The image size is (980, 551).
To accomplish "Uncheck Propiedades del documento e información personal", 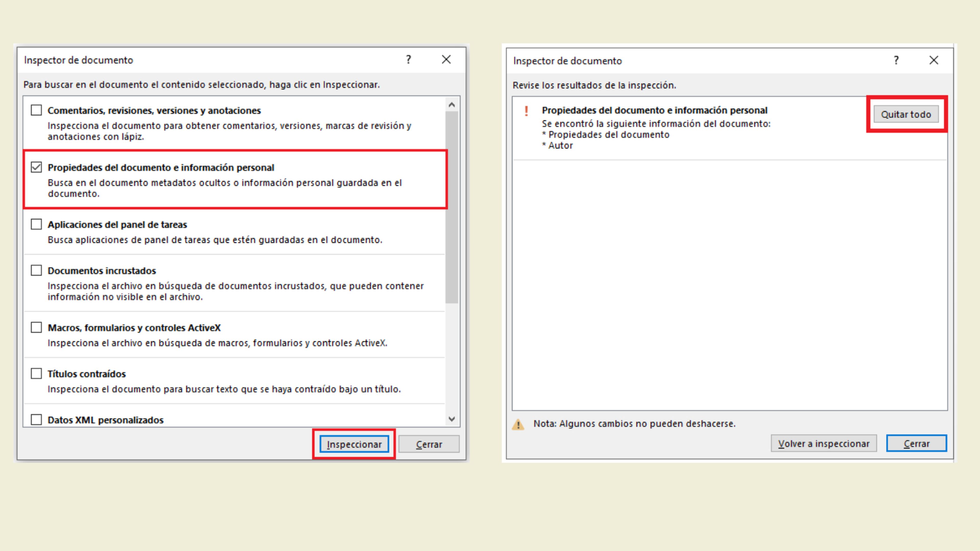I will click(36, 167).
